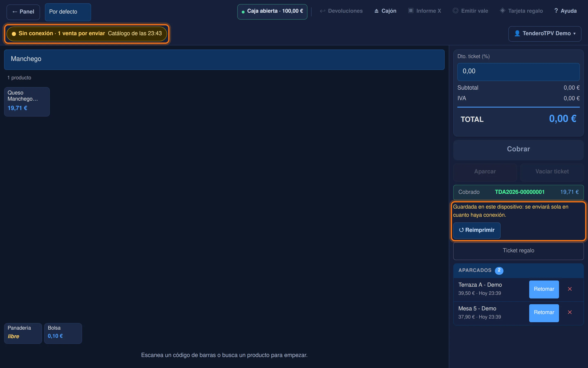Click Catálogo de las 23:43 text
This screenshot has width=588, height=368.
(135, 33)
